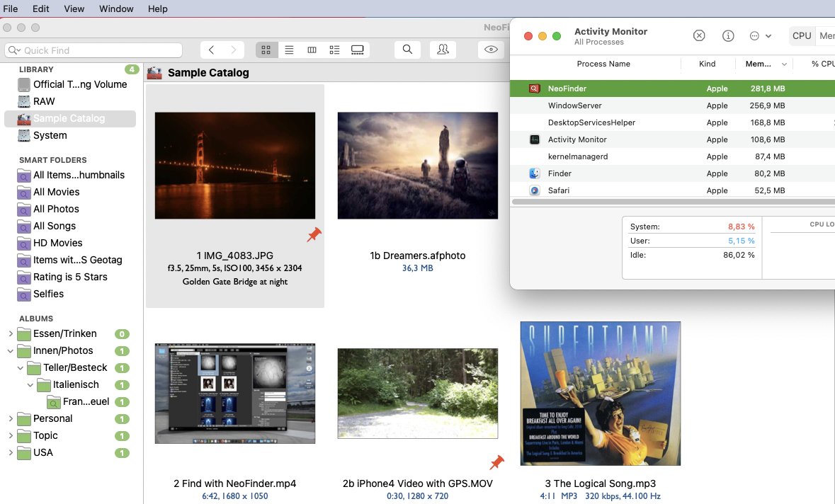Select the kernelmanagerd process row
Viewport: 835px width, 504px height.
coord(672,156)
